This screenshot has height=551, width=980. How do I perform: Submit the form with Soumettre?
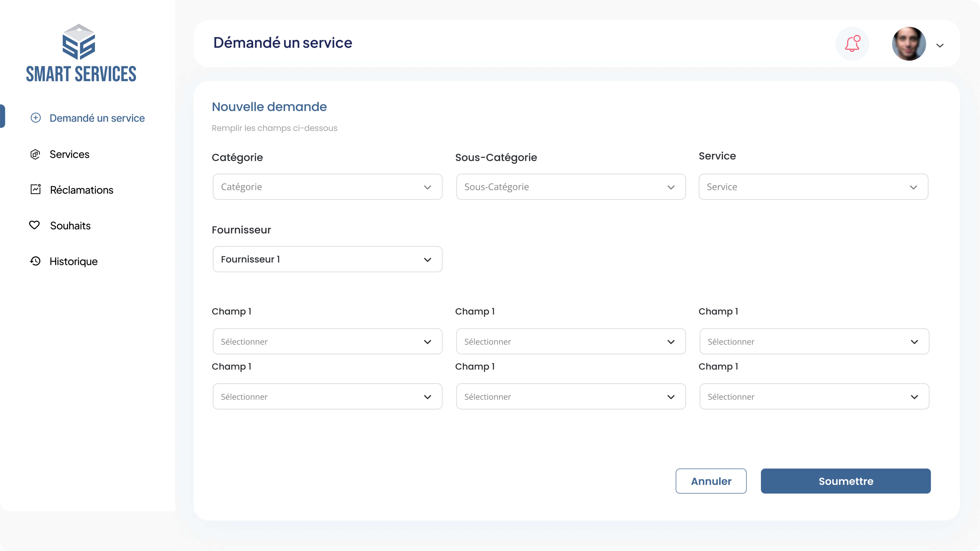[x=846, y=481]
